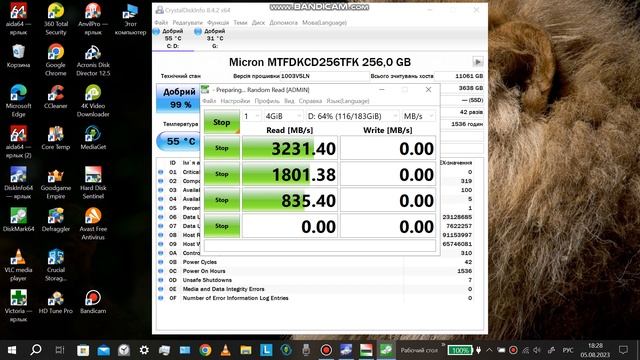Open Defraggler desktop shortcut

56,220
